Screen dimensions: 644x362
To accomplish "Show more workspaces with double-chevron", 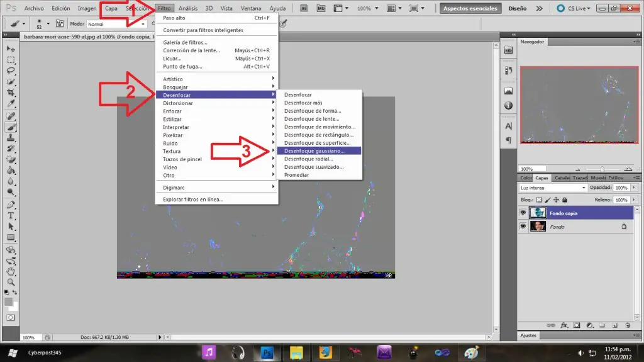I will 539,8.
